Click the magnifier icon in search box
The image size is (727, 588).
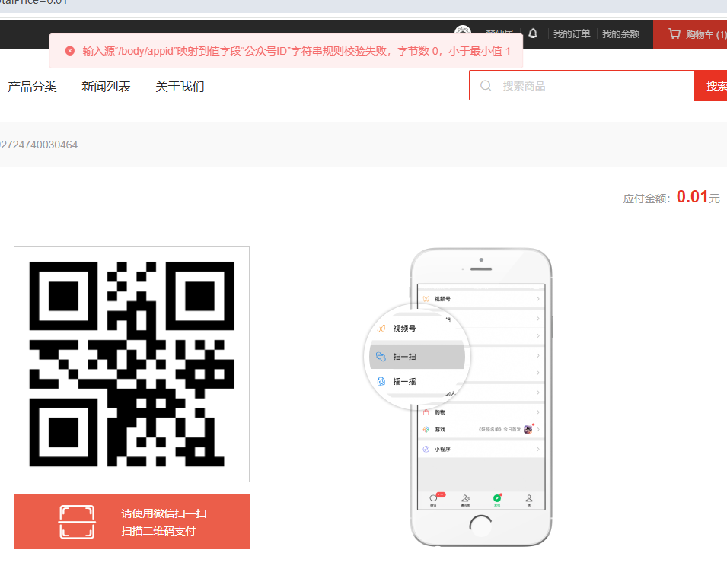point(486,86)
